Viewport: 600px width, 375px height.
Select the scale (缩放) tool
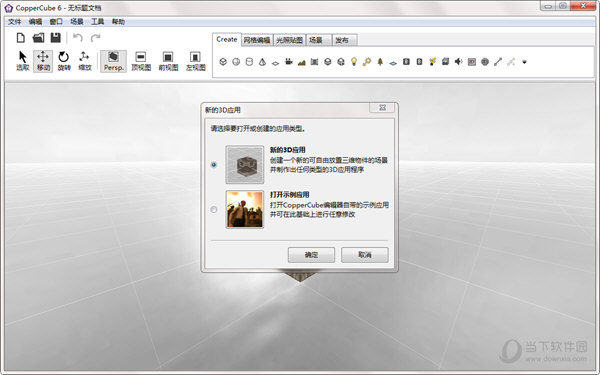(x=85, y=61)
